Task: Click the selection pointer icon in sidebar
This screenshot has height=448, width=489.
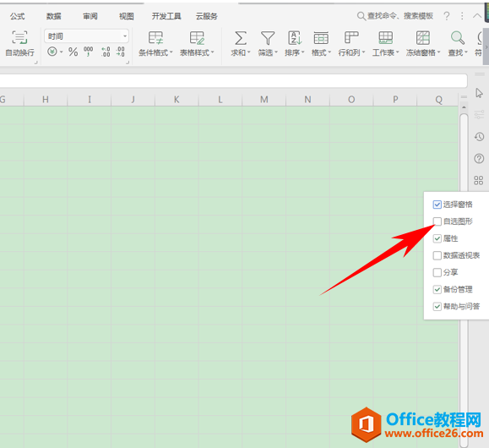Action: (x=479, y=93)
